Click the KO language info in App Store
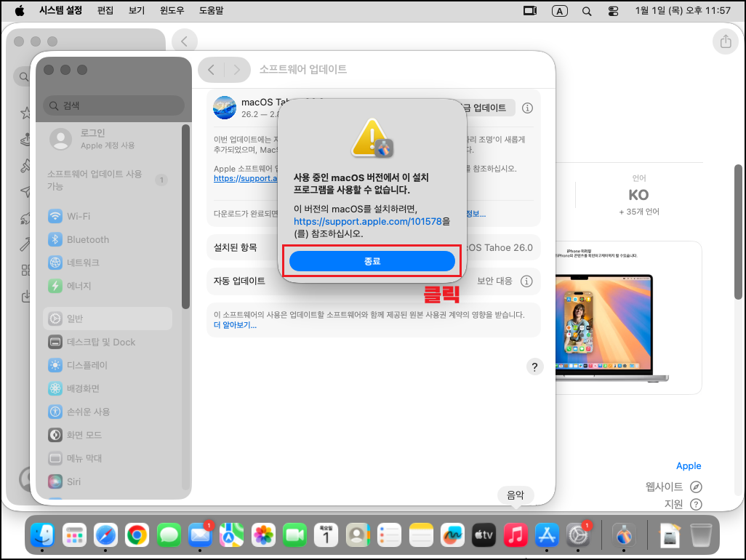Image resolution: width=746 pixels, height=560 pixels. 638,195
